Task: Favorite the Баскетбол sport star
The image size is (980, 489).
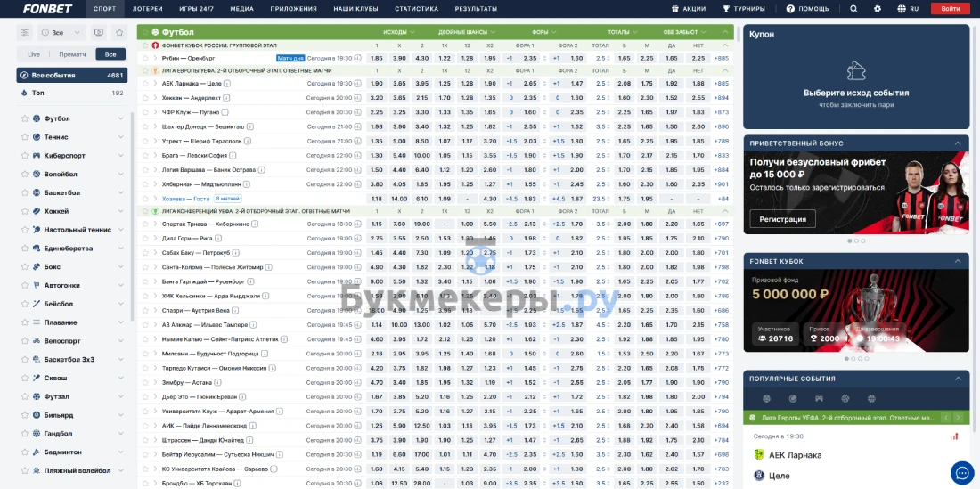Action: coord(25,192)
